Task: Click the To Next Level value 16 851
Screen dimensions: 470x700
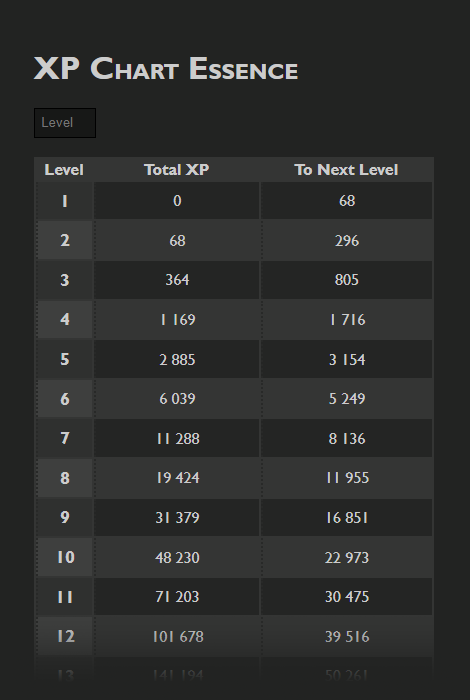Action: tap(346, 517)
